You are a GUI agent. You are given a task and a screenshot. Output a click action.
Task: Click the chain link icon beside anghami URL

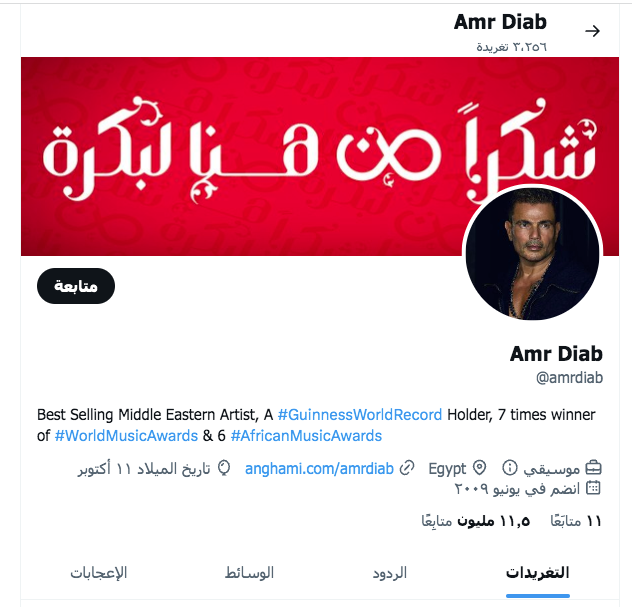point(407,468)
